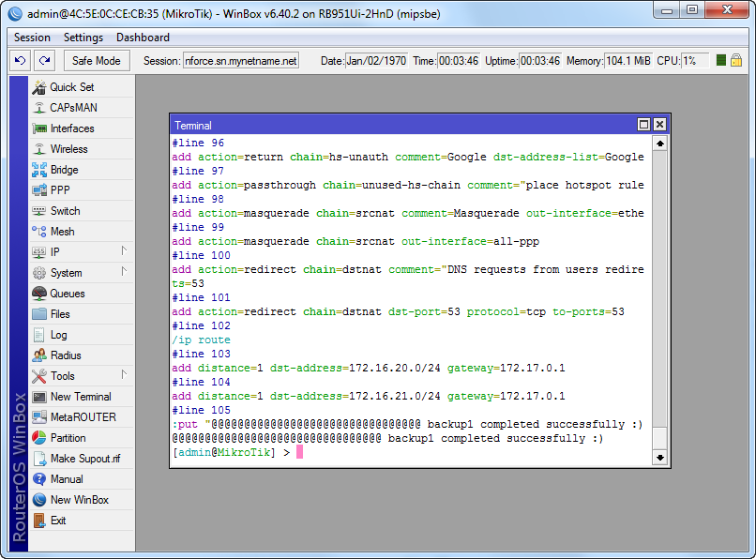Click '#line 96' in terminal

click(198, 143)
